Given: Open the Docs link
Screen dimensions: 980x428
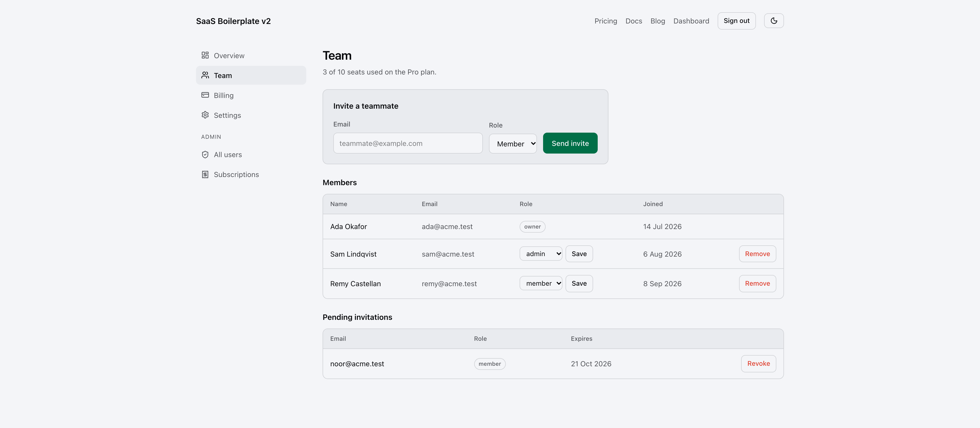Looking at the screenshot, I should (x=634, y=21).
